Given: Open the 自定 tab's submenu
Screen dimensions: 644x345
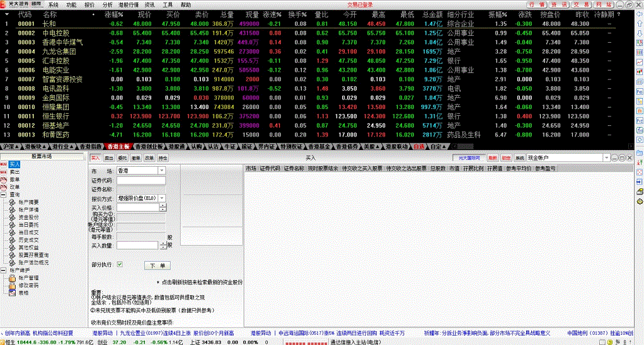Looking at the screenshot, I should point(444,147).
